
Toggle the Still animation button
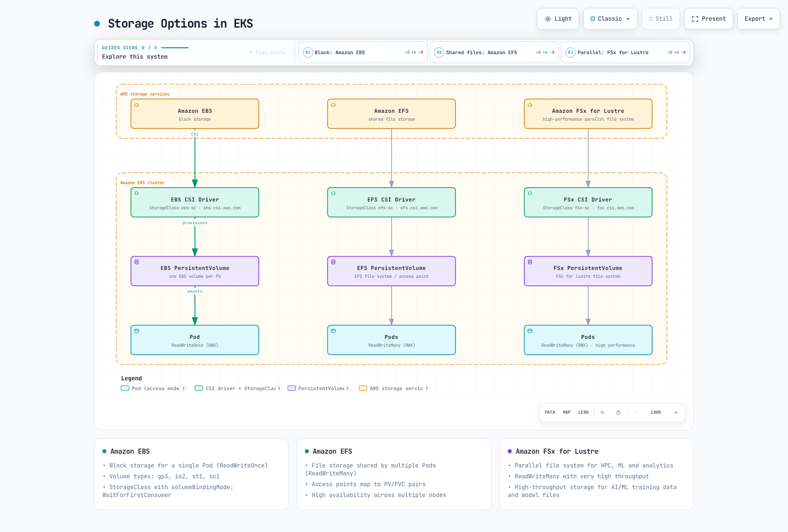pyautogui.click(x=661, y=19)
